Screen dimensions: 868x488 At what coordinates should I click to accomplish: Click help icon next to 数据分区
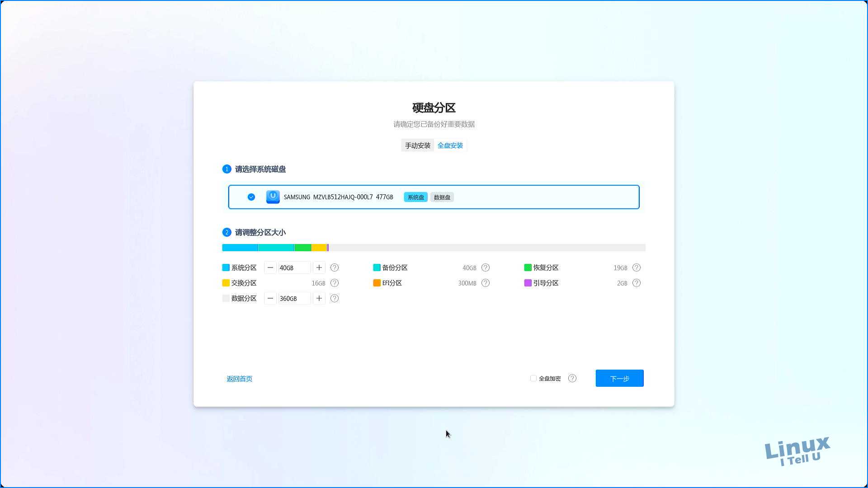[x=335, y=298]
